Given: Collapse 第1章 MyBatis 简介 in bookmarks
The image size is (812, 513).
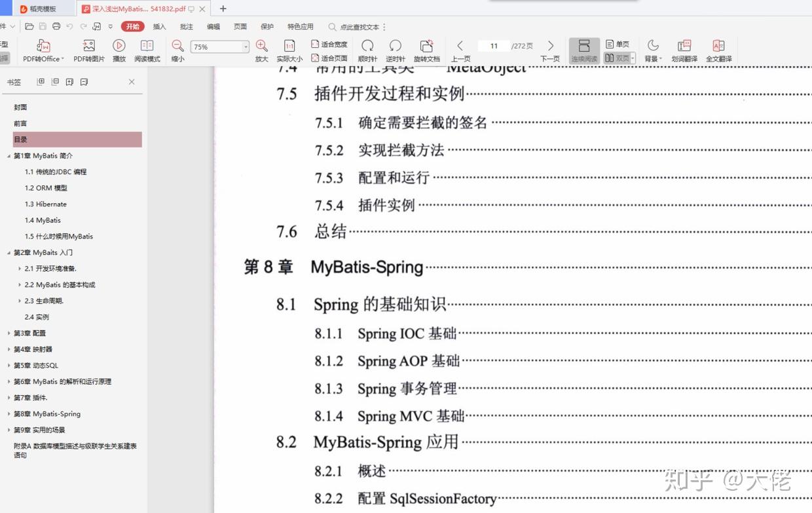Looking at the screenshot, I should (x=10, y=155).
